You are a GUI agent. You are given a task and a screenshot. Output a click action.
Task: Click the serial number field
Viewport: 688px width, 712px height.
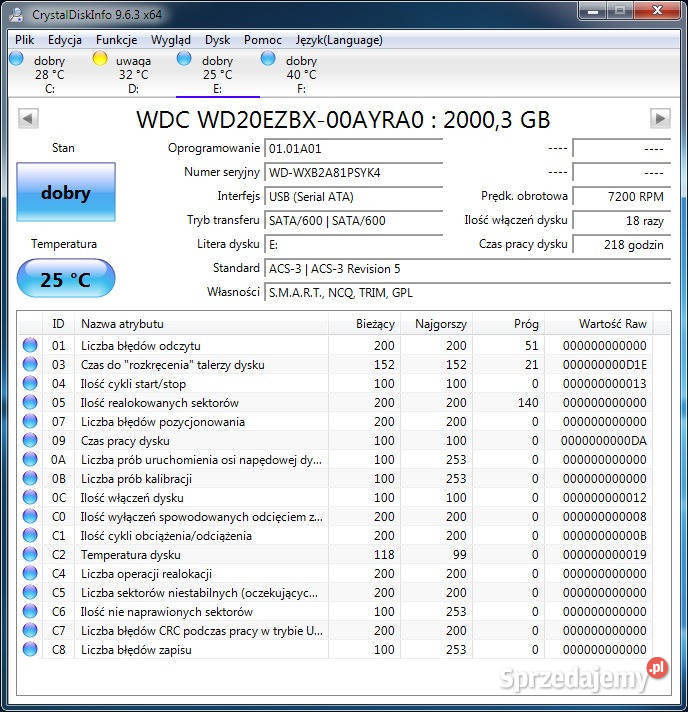[353, 173]
